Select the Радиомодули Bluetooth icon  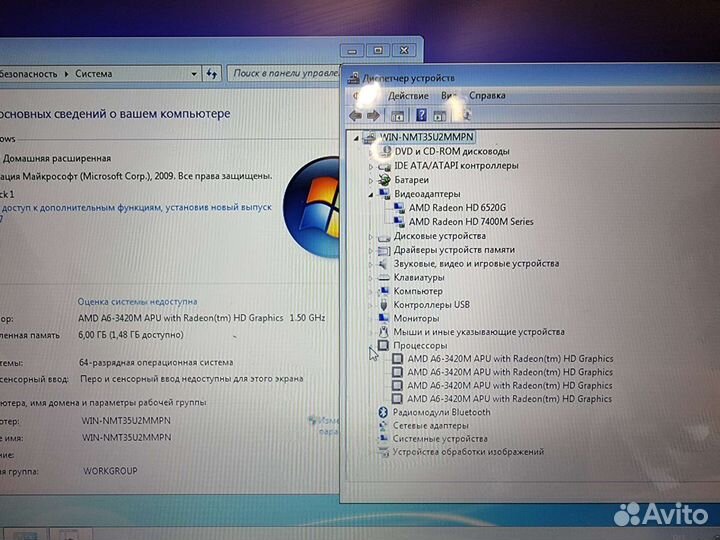click(383, 412)
